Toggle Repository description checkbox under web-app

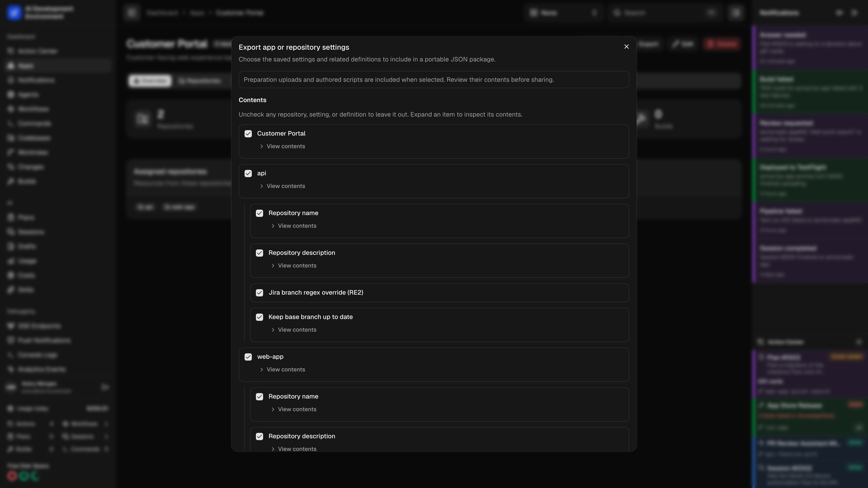(259, 436)
